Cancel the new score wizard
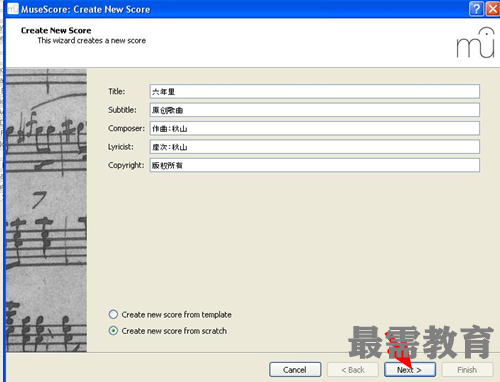The height and width of the screenshot is (382, 500). (295, 370)
